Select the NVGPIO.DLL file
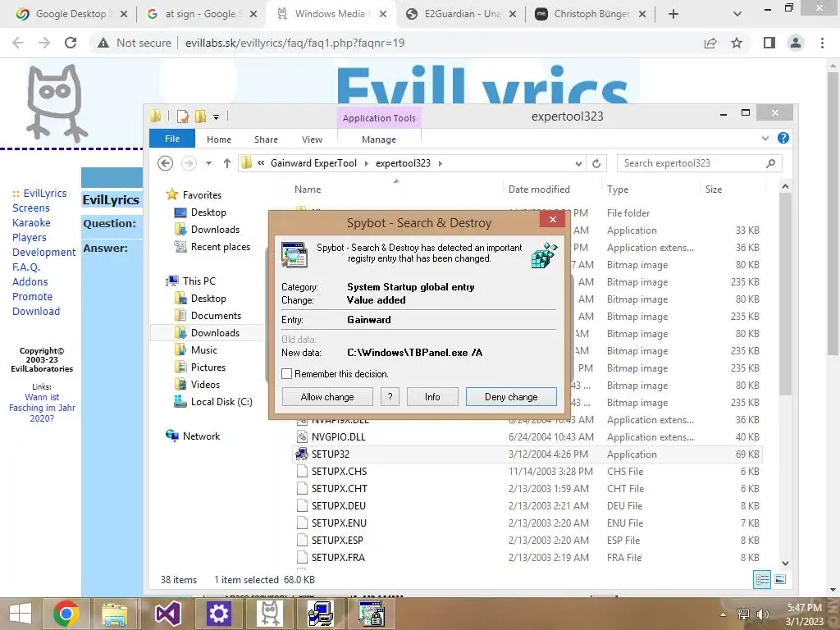 [x=527, y=437]
